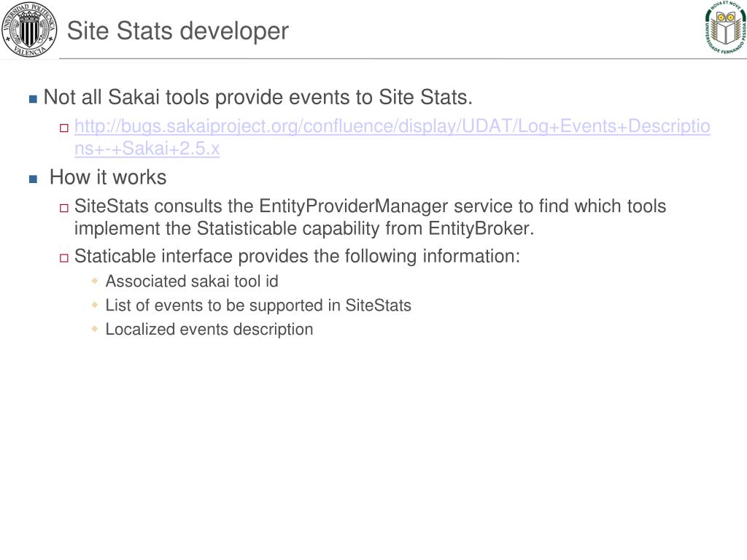
Task: Click 'List of events to be supported' line
Action: [258, 306]
